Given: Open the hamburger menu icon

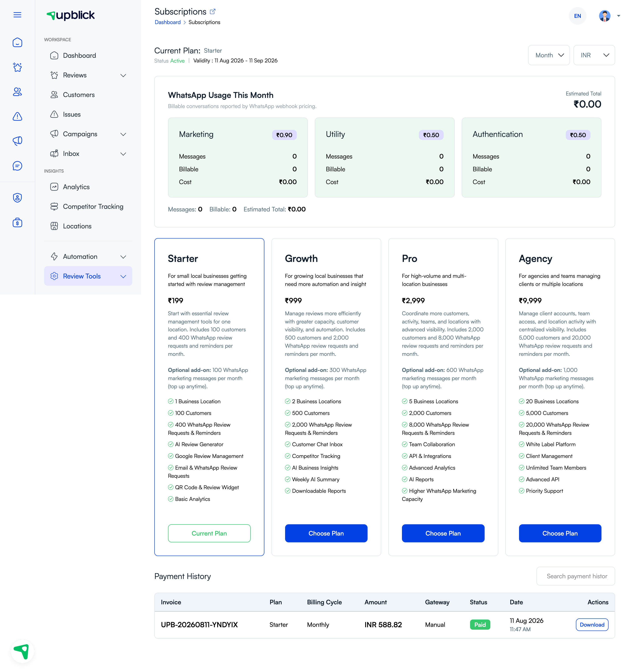Looking at the screenshot, I should point(17,15).
